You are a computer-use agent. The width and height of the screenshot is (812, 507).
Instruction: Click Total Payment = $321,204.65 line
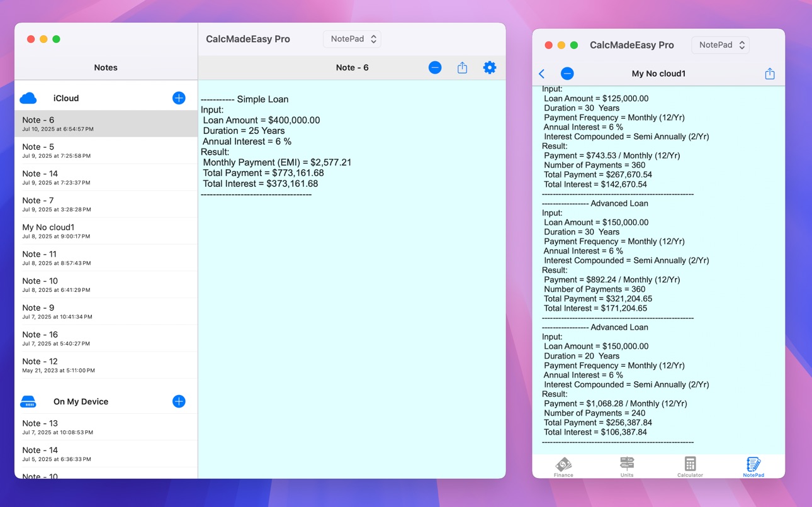[598, 299]
